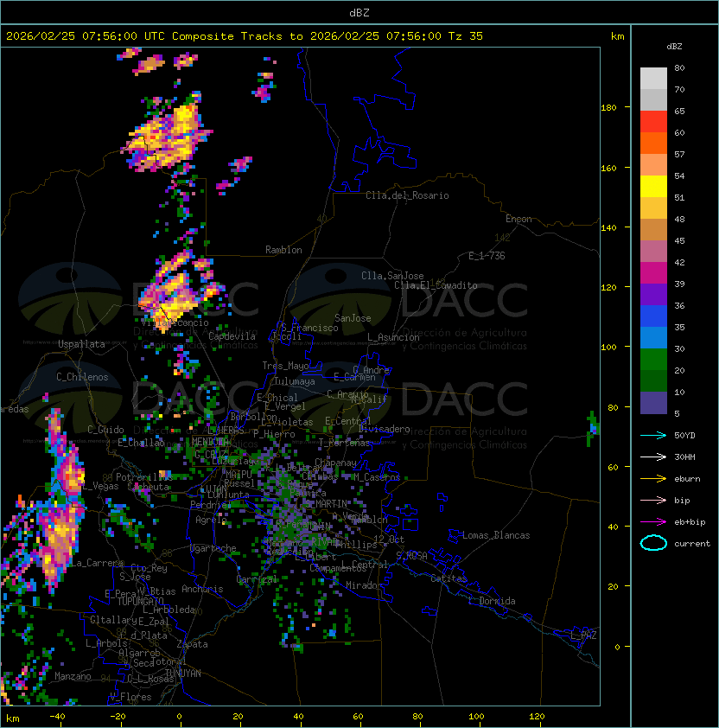Viewport: 719px width, 728px height.
Task: Click the dBZ heading above color scale
Action: click(x=674, y=47)
